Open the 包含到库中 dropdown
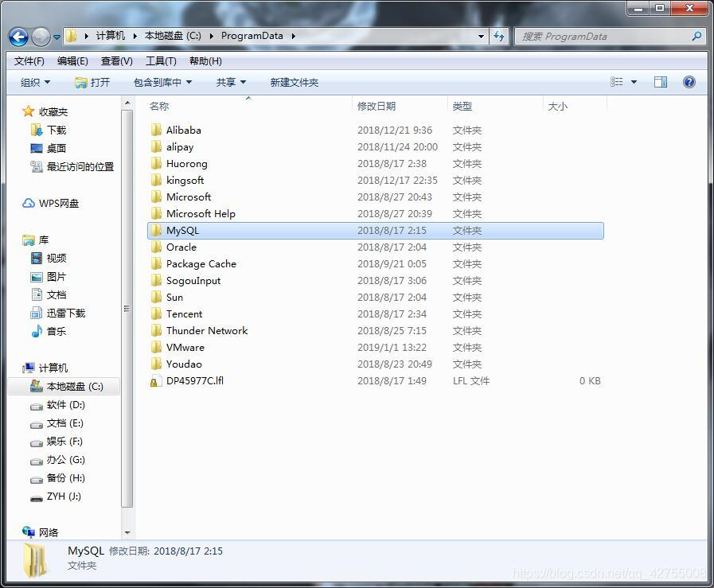Viewport: 714px width, 588px height. 162,83
